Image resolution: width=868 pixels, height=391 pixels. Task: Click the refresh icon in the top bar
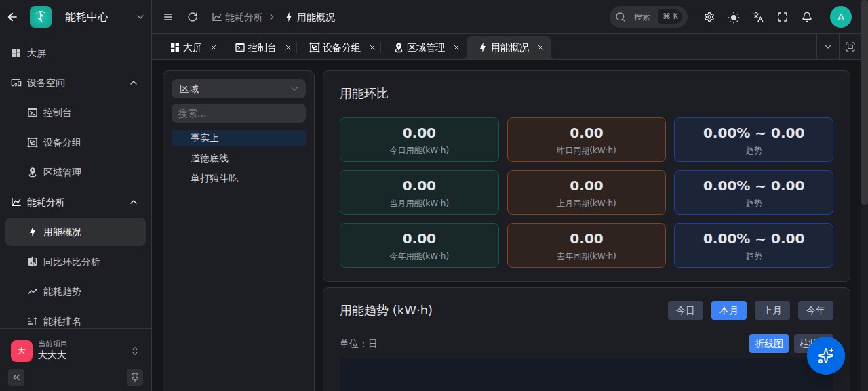tap(193, 17)
